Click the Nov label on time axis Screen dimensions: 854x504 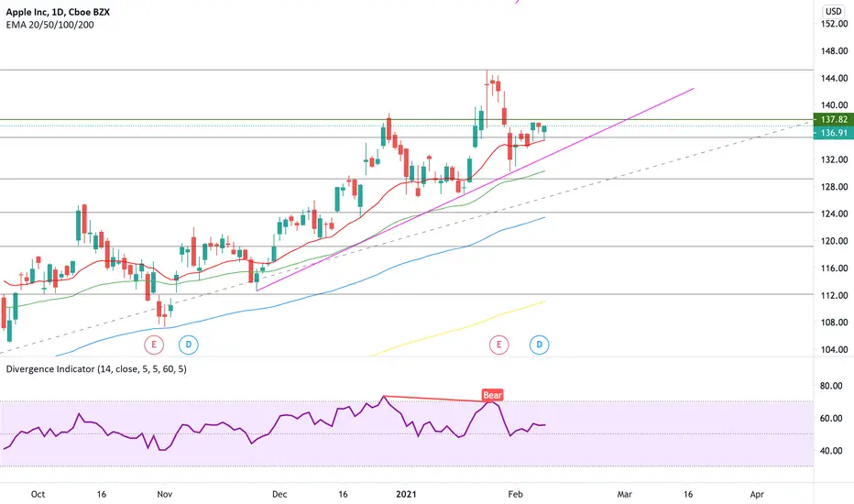[x=165, y=494]
